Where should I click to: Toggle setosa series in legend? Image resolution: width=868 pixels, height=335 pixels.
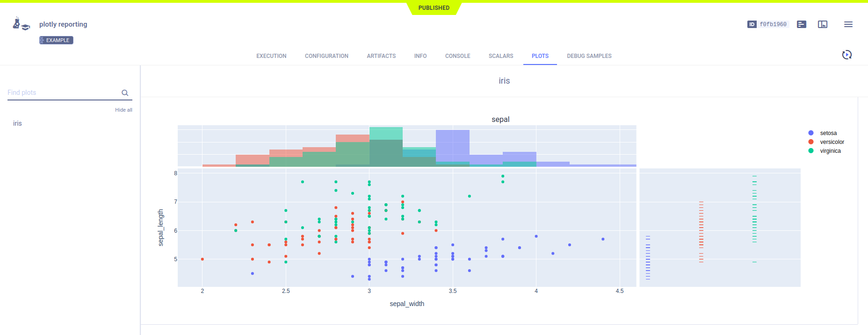point(828,133)
